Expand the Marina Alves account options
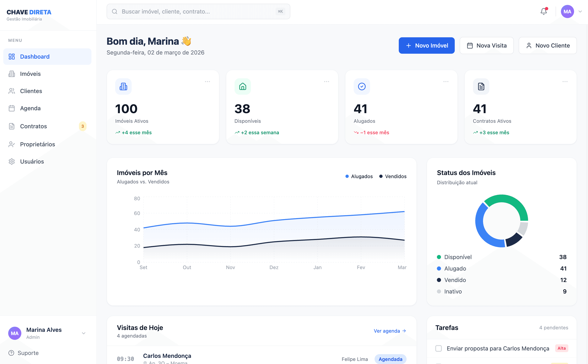The height and width of the screenshot is (364, 588). [84, 333]
